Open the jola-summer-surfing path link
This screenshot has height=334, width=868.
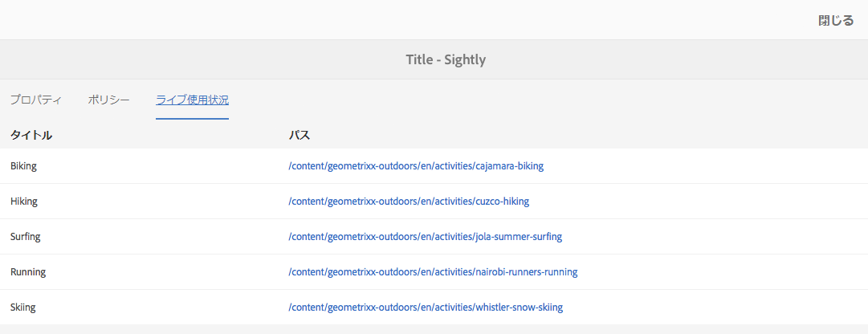coord(425,237)
